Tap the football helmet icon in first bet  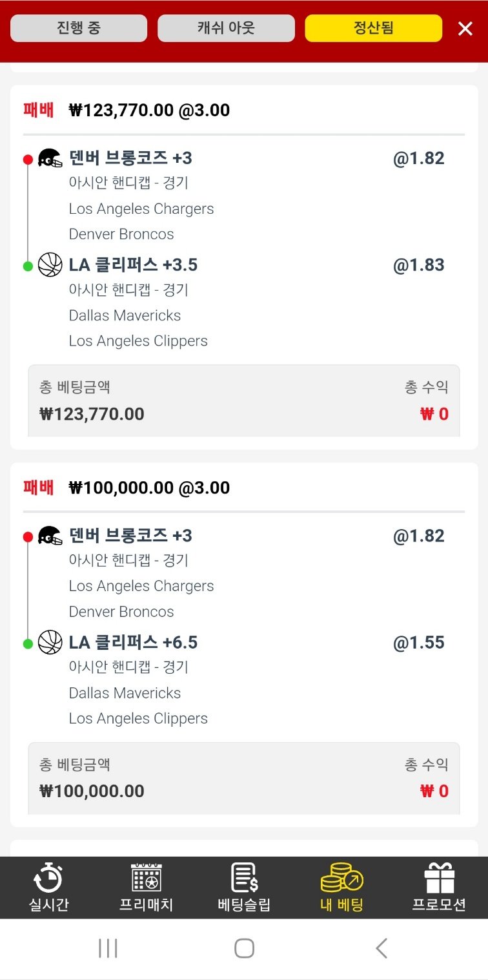[50, 158]
